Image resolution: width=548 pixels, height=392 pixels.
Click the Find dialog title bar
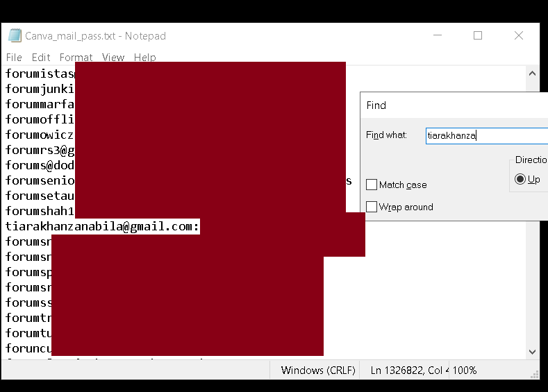coord(454,105)
